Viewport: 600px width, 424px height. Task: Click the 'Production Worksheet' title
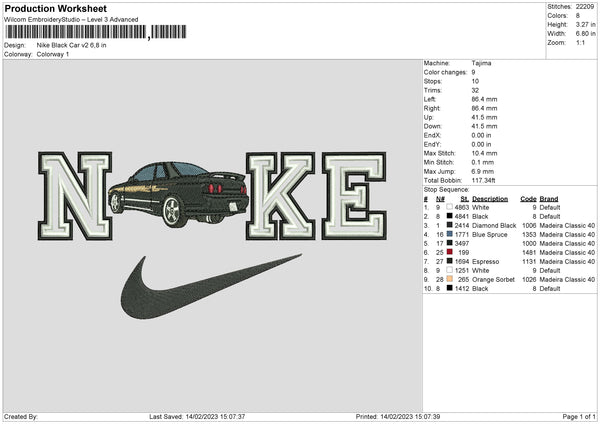click(x=55, y=8)
